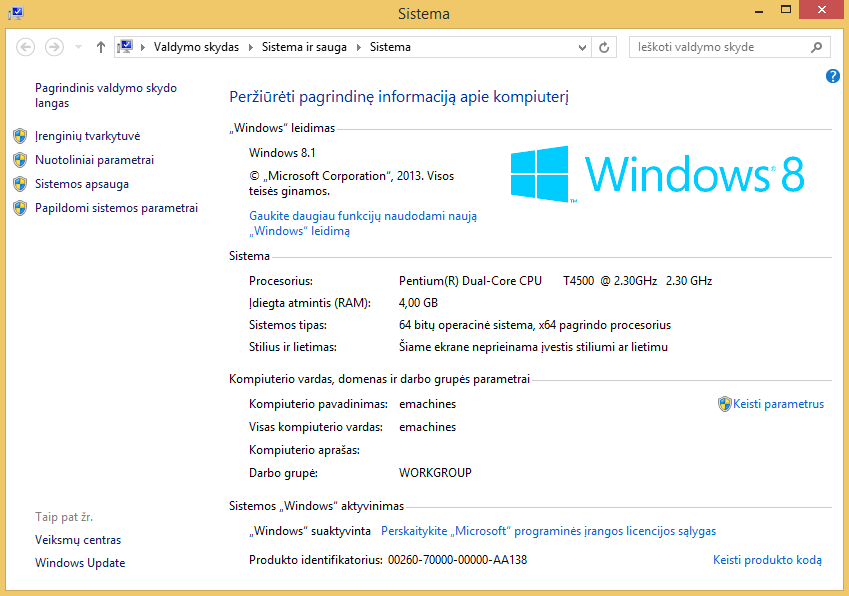
Task: Expand chevron after Sistema ir sauga
Action: coord(358,48)
